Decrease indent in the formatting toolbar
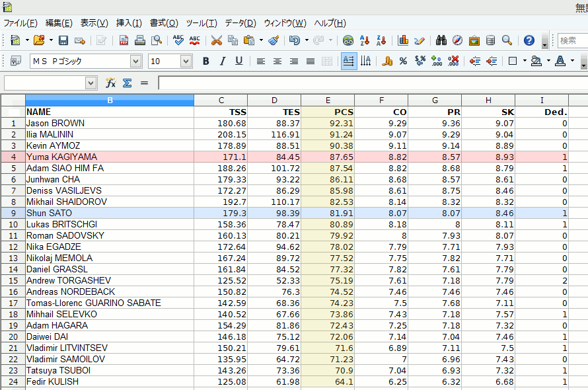588x390 pixels. (475, 61)
